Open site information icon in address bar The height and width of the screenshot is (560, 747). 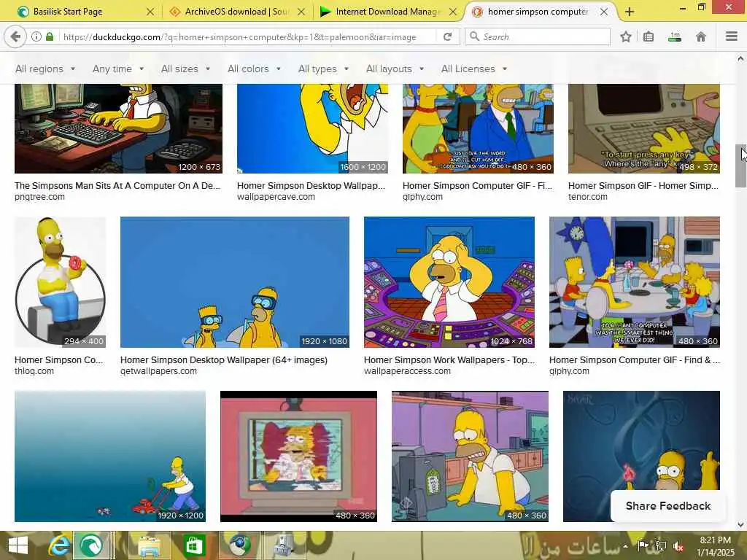click(x=36, y=36)
